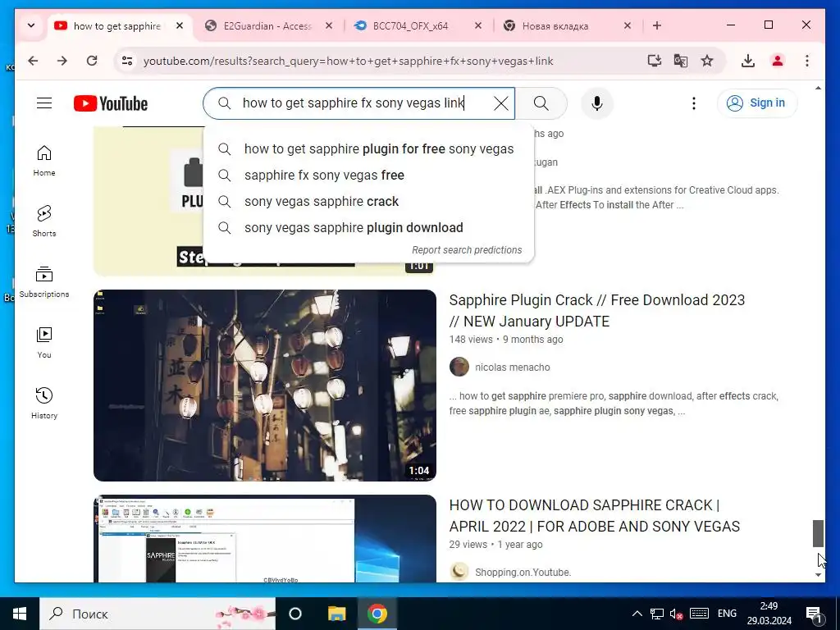Open Shorts in the YouTube sidebar
The image size is (840, 630).
coord(44,221)
